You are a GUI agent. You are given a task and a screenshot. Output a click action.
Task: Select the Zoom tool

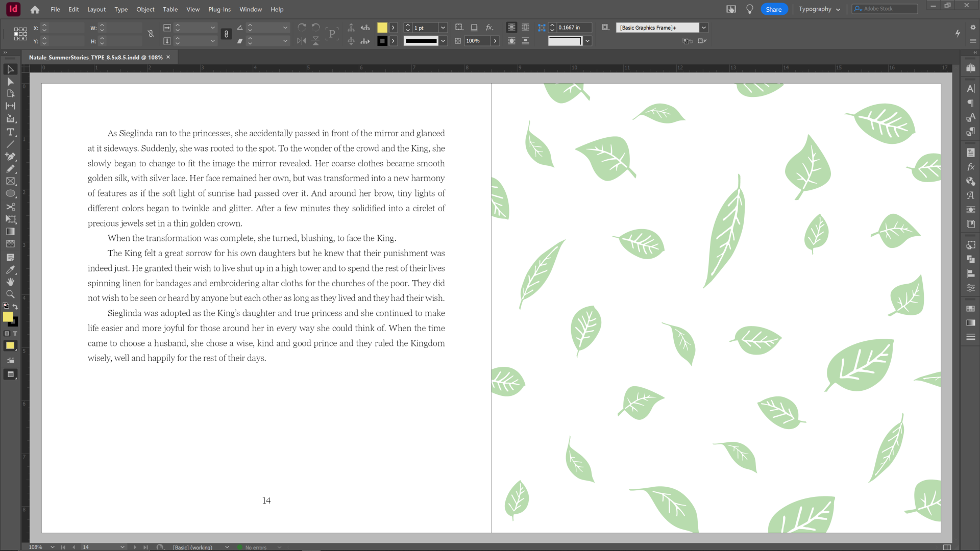(x=10, y=294)
